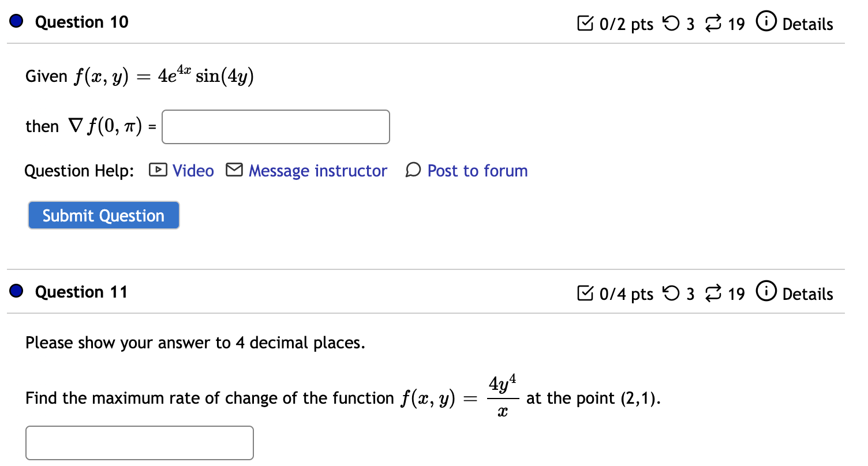Screen dimensions: 868x466
Task: Open the Message instructor link
Action: click(x=317, y=171)
